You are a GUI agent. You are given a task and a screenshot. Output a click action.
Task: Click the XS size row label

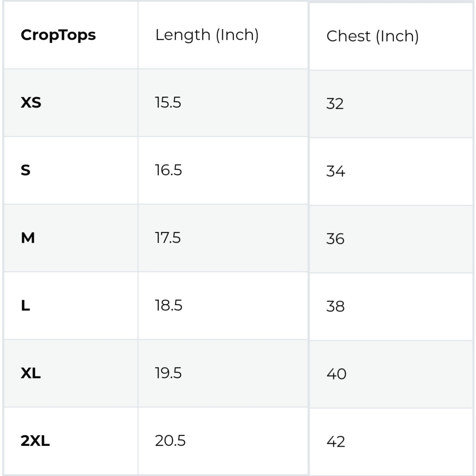31,103
